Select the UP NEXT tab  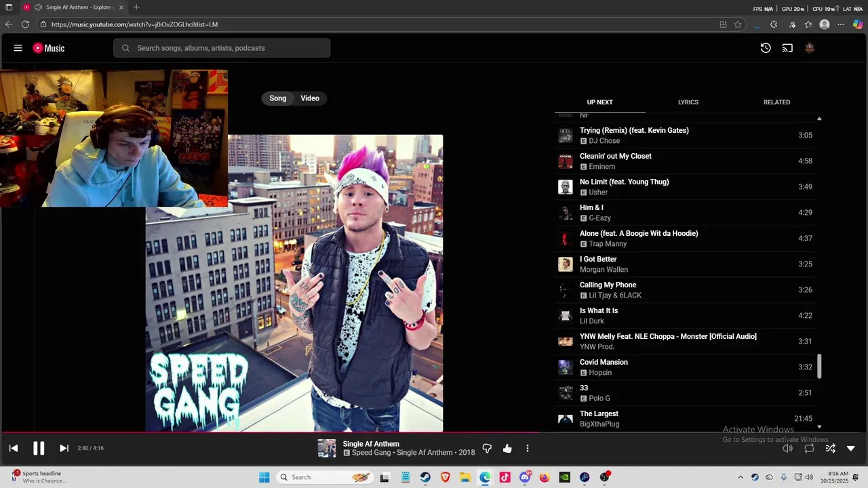pos(600,102)
